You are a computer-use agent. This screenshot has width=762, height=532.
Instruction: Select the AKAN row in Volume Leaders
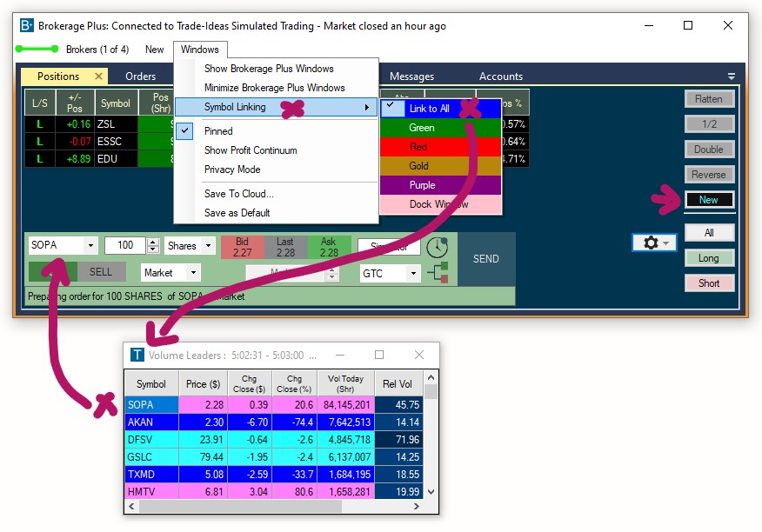click(152, 422)
